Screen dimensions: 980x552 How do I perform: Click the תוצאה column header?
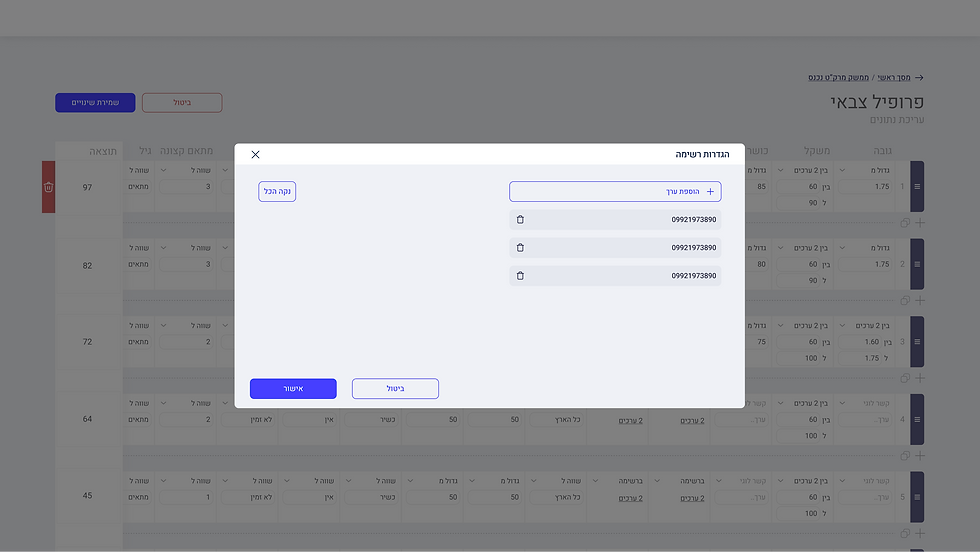(x=102, y=151)
